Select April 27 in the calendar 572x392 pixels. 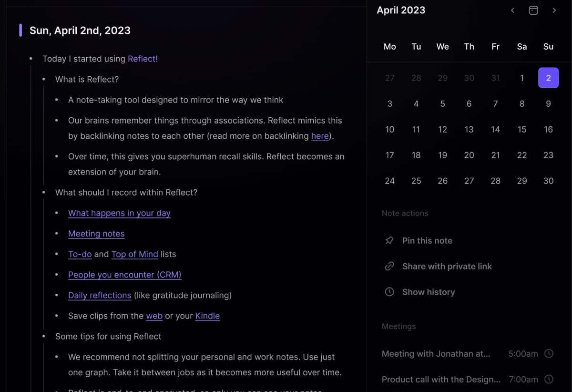point(469,181)
